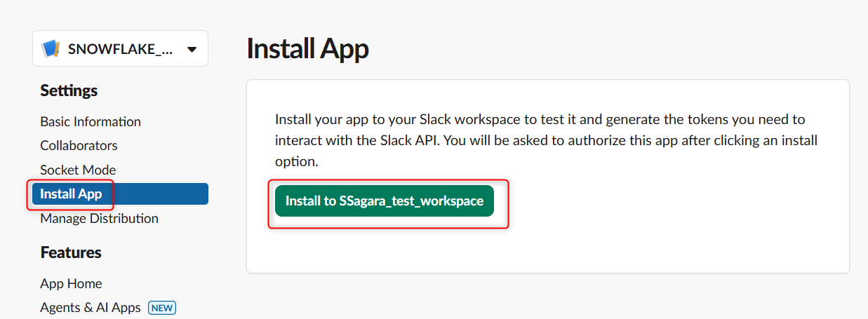The height and width of the screenshot is (319, 868).
Task: Navigate to Manage Distribution
Action: pyautogui.click(x=99, y=218)
